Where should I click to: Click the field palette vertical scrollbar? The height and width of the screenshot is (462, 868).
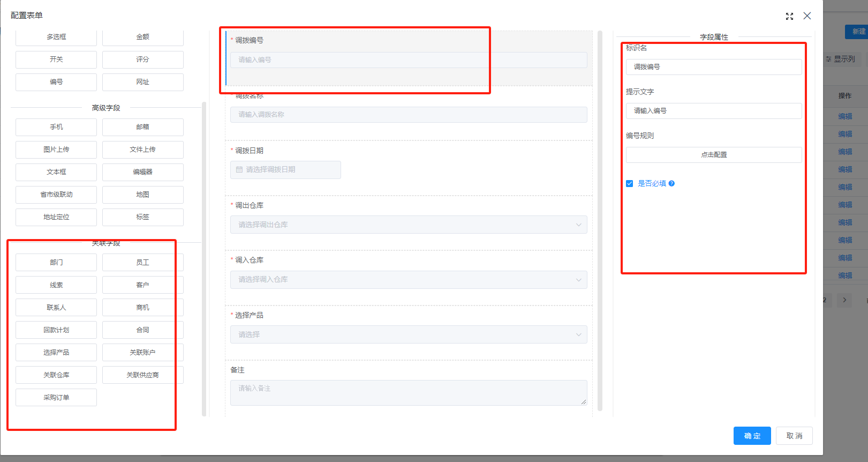coord(204,259)
